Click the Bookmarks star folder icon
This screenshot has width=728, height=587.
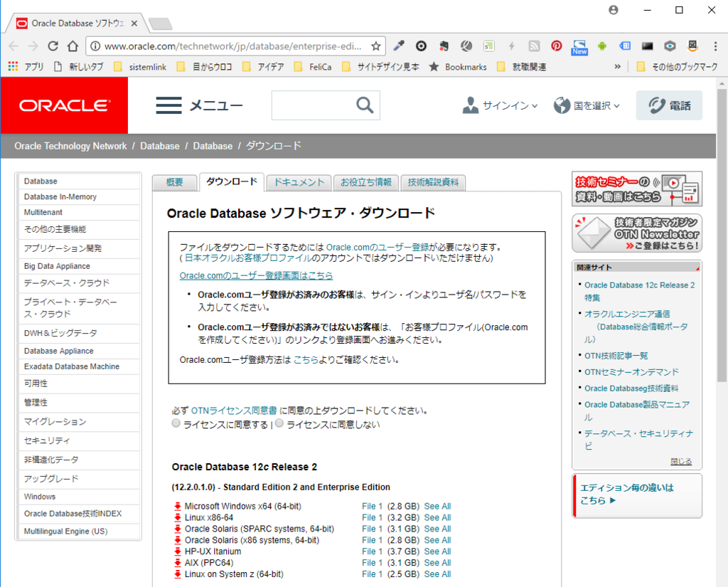[434, 66]
